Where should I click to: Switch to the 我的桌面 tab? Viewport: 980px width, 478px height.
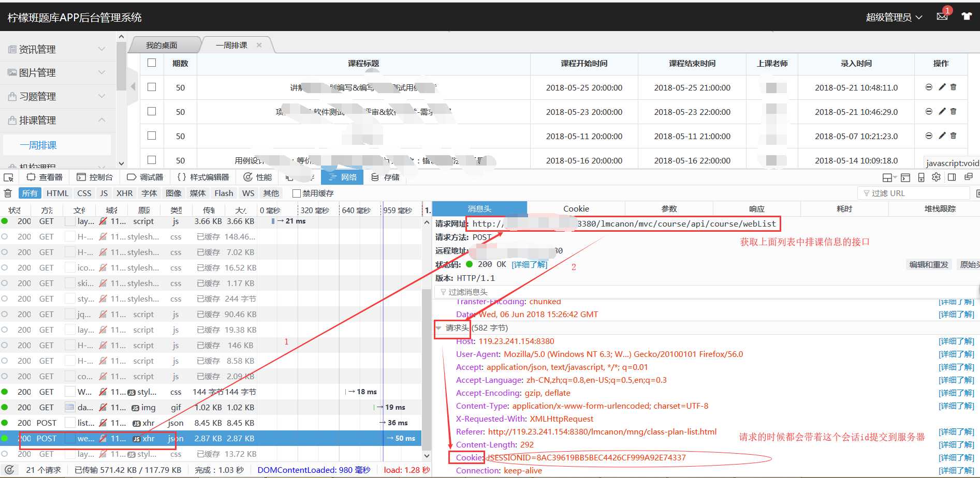click(x=162, y=45)
